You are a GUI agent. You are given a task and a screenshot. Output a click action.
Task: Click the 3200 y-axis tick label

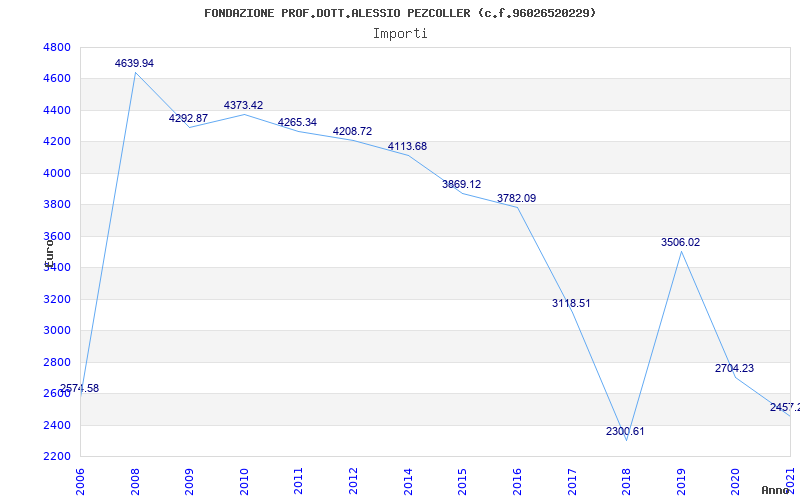pyautogui.click(x=57, y=299)
